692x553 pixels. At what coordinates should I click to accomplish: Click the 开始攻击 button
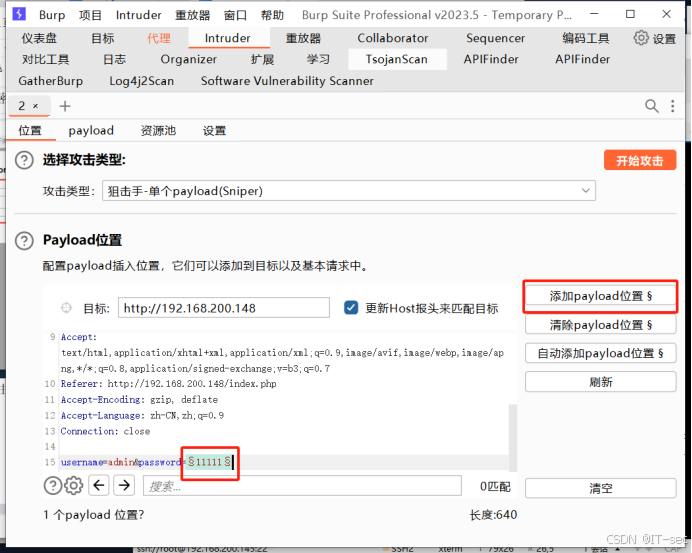[x=640, y=160]
